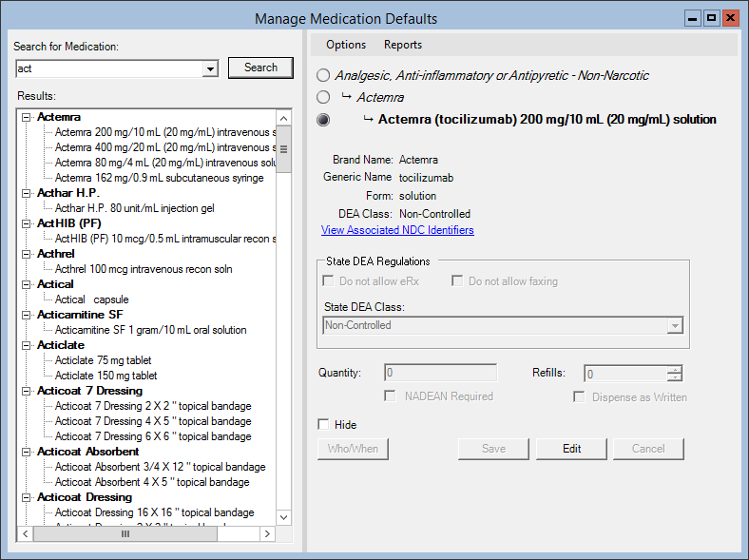Collapse the Acthar H.P. tree node
The height and width of the screenshot is (560, 749).
pyautogui.click(x=27, y=194)
